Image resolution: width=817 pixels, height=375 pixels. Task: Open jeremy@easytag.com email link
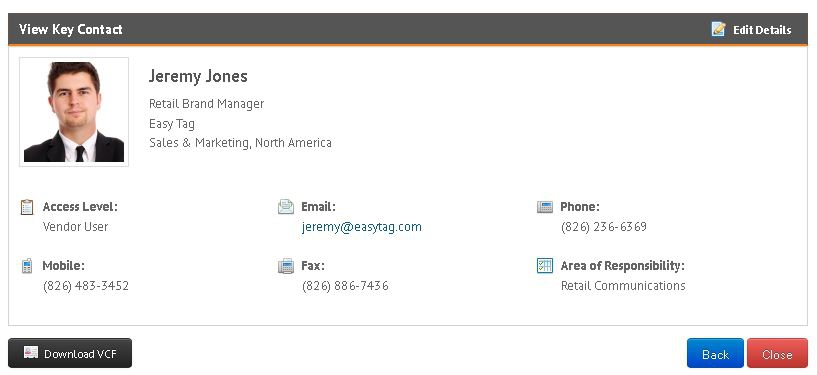(362, 227)
